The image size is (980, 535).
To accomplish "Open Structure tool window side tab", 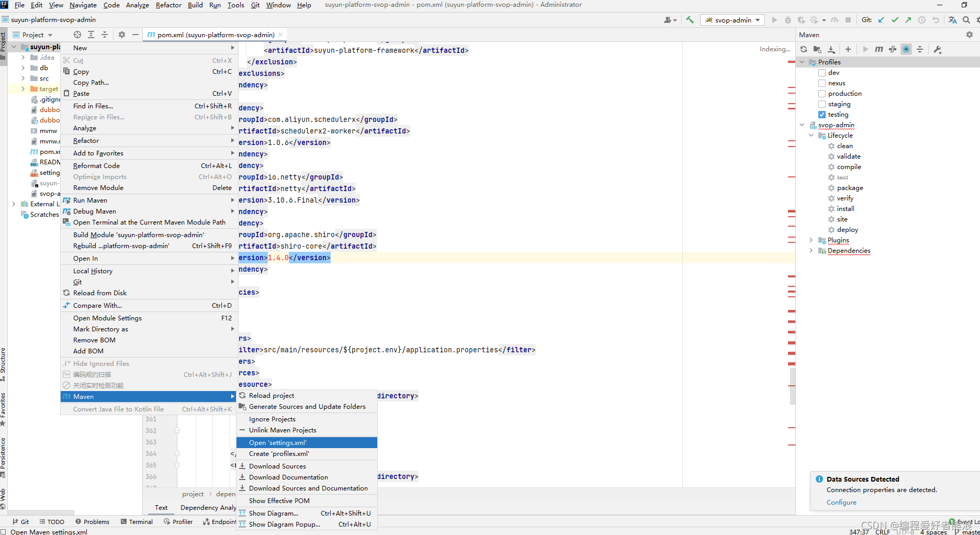I will [x=3, y=364].
